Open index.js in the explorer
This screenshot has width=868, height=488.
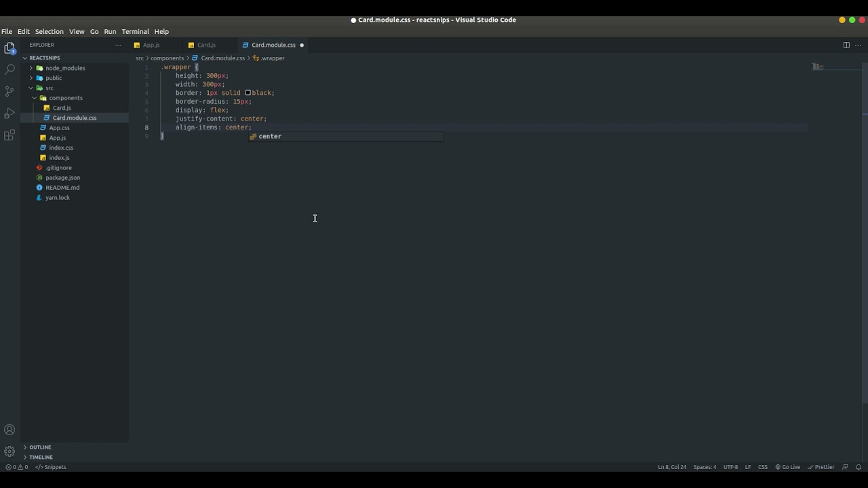point(75,157)
